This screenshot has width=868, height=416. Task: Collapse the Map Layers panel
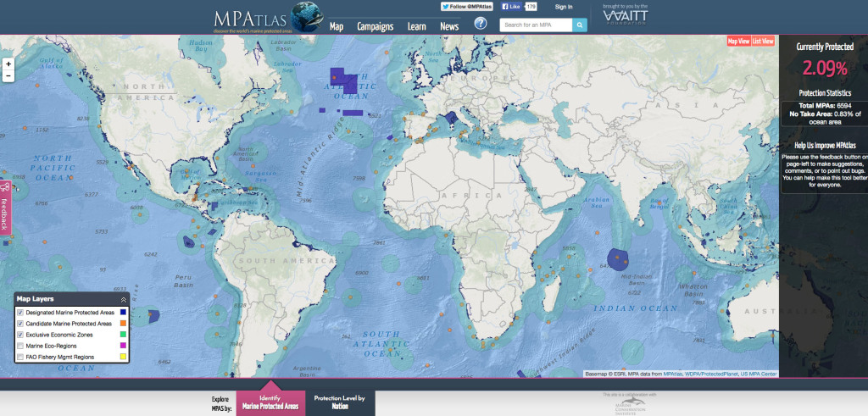[123, 299]
